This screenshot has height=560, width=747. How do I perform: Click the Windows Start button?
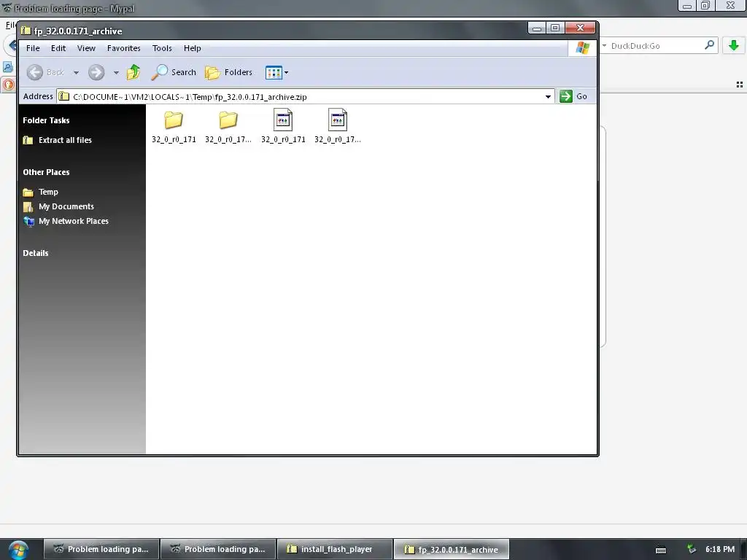pyautogui.click(x=18, y=550)
